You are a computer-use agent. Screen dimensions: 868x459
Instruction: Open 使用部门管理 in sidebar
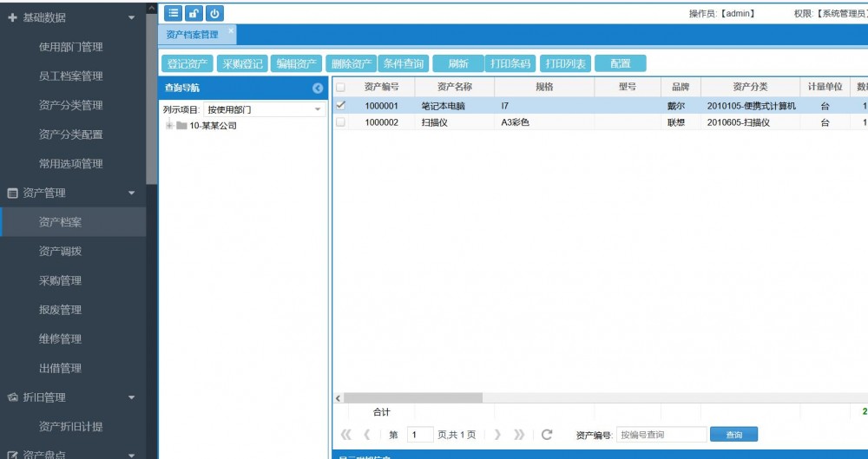pos(71,47)
